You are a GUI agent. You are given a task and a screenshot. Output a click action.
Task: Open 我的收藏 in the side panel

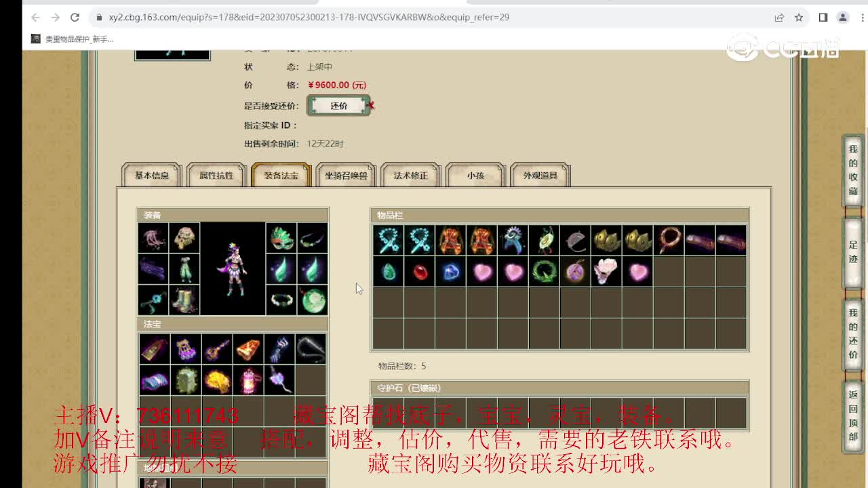pyautogui.click(x=853, y=170)
